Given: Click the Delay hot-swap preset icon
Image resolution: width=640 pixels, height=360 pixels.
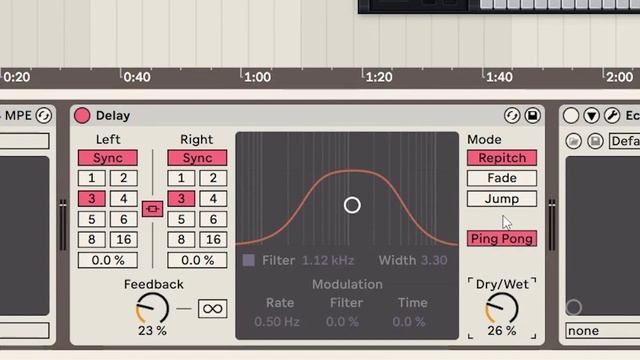Looking at the screenshot, I should (x=512, y=116).
